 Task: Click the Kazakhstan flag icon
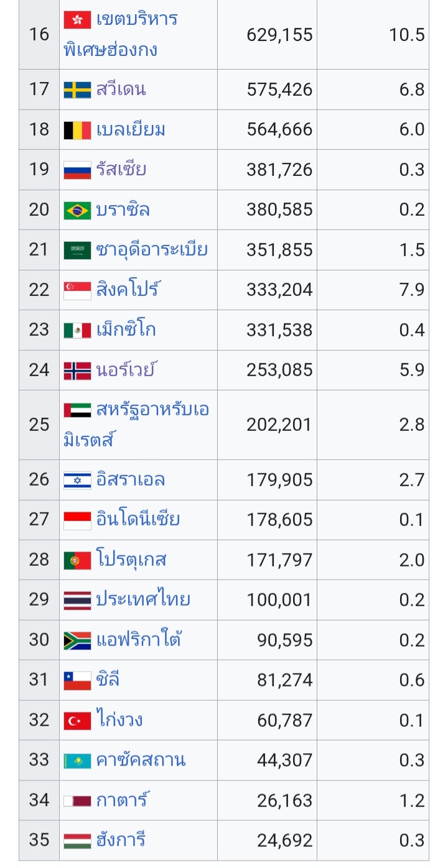coord(77,760)
